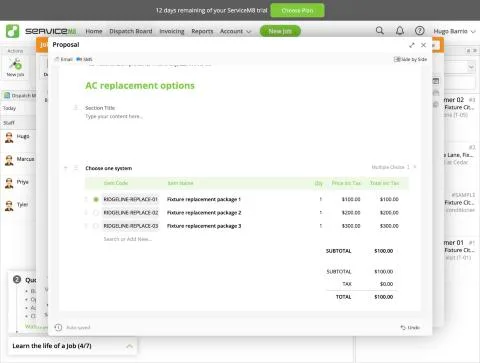Select RIDGELINE-REPLACE-01 radio option
This screenshot has width=480, height=363.
[x=96, y=199]
